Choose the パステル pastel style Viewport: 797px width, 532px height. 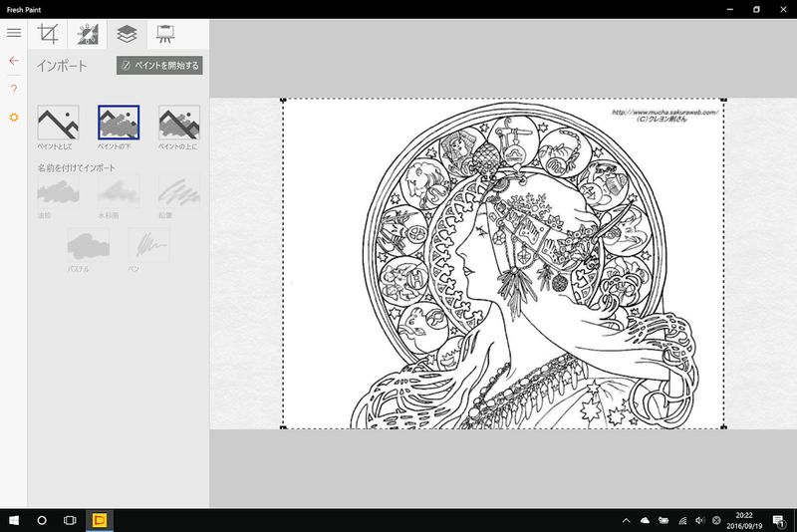pos(89,245)
